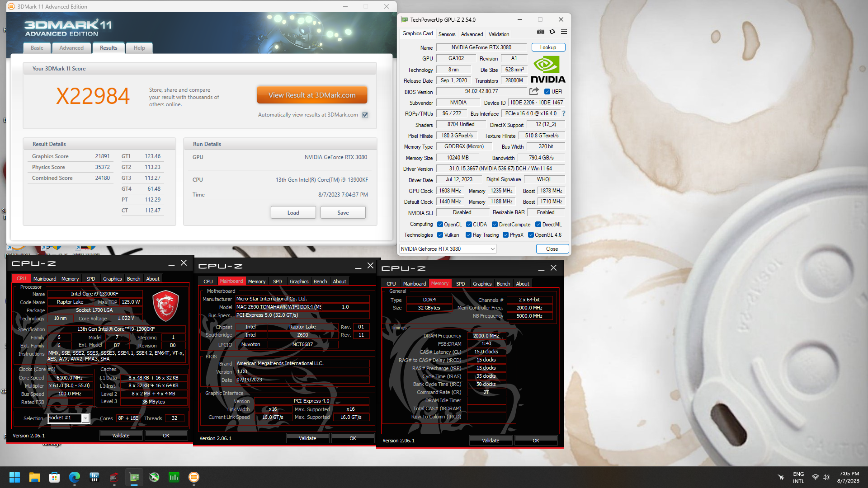
Task: Click the BIOS Version field 94.02.42.80.77
Action: click(481, 91)
